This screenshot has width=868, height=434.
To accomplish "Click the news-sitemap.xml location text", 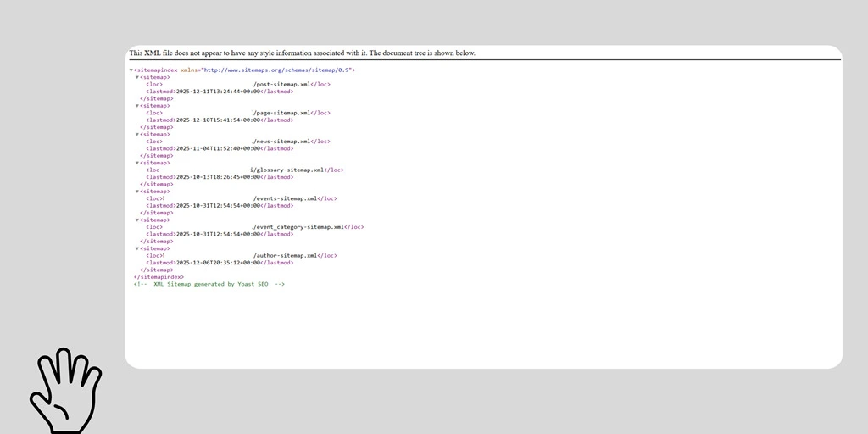I will point(281,142).
